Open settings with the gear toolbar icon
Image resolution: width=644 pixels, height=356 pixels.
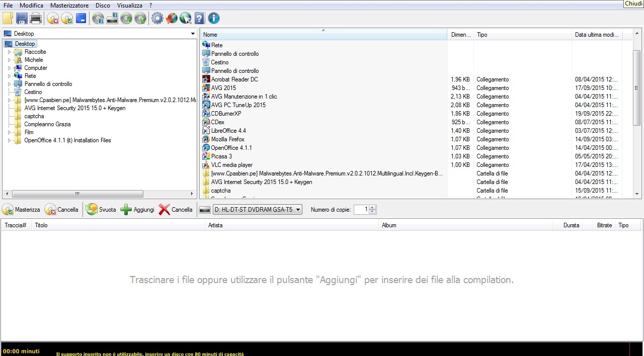pyautogui.click(x=157, y=19)
